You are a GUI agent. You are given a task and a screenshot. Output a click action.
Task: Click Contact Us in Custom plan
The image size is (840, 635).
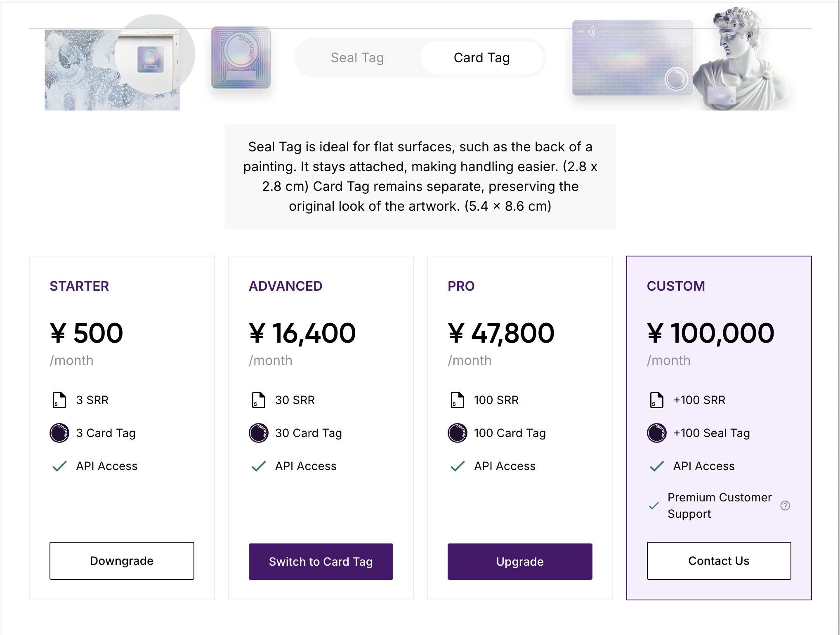click(x=719, y=561)
